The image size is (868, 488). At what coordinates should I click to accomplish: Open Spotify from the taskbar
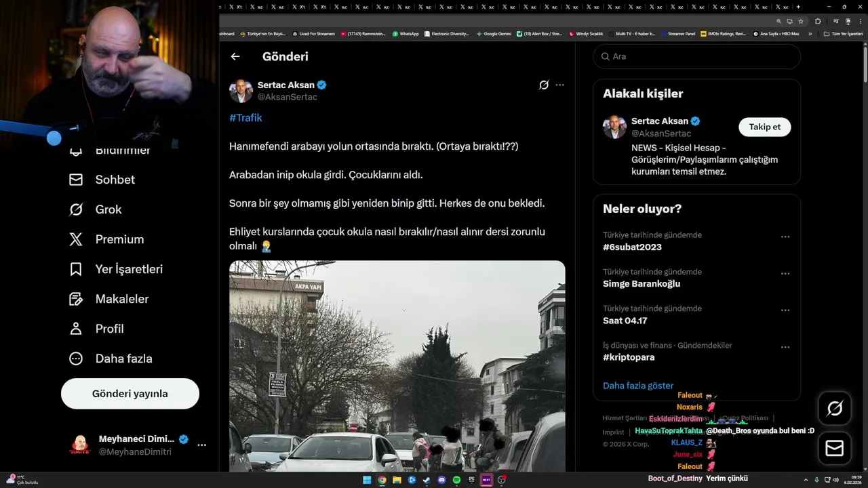pos(456,480)
